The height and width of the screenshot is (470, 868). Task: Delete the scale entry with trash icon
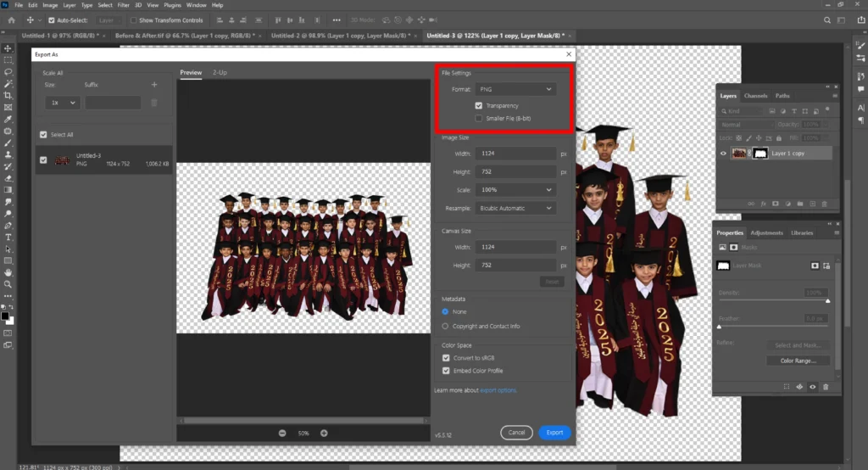pos(153,103)
